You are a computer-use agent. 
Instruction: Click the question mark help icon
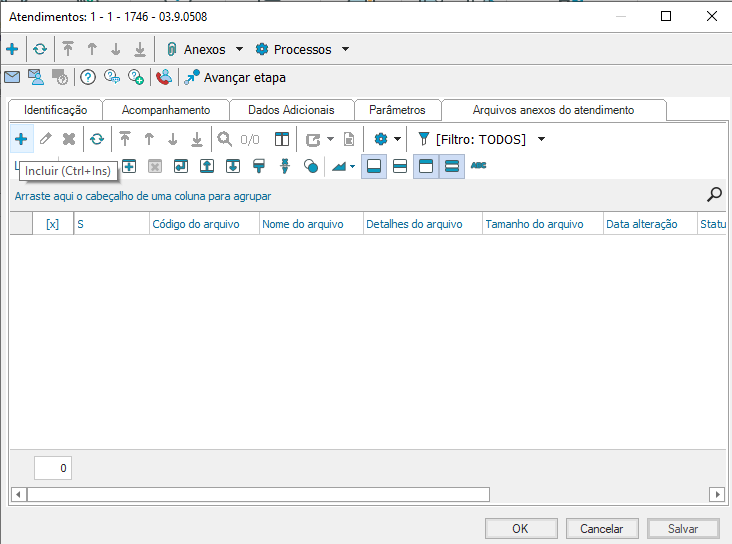[88, 77]
